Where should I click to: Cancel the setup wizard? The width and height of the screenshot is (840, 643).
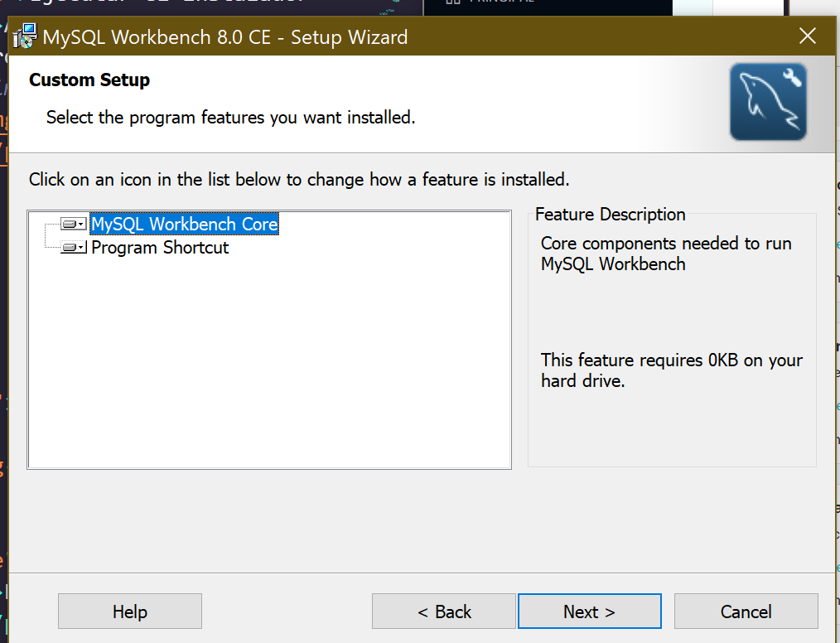[746, 612]
